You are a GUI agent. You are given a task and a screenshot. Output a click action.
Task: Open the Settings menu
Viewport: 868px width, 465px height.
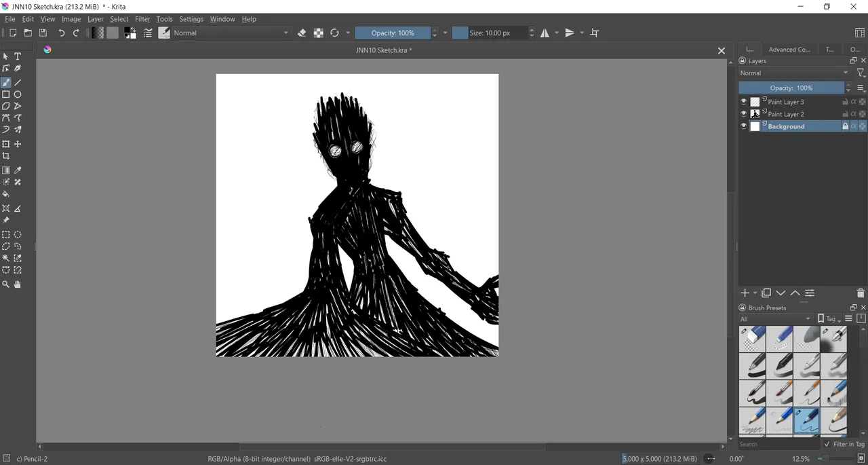click(191, 19)
